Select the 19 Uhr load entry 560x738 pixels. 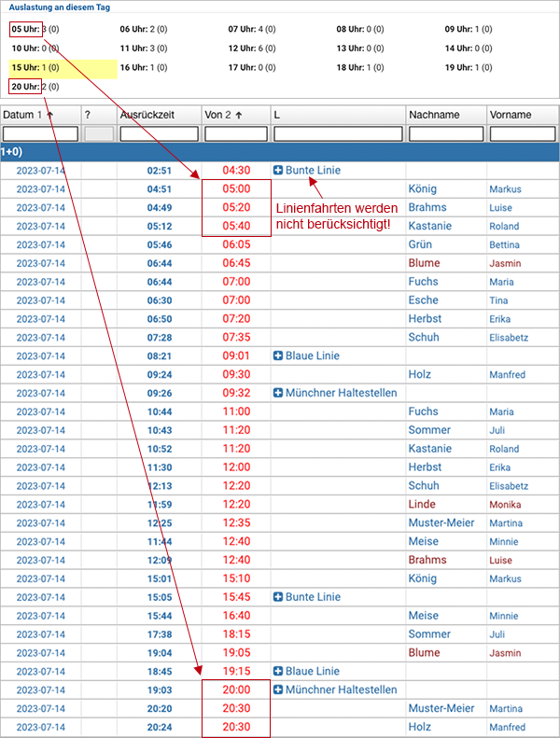469,68
